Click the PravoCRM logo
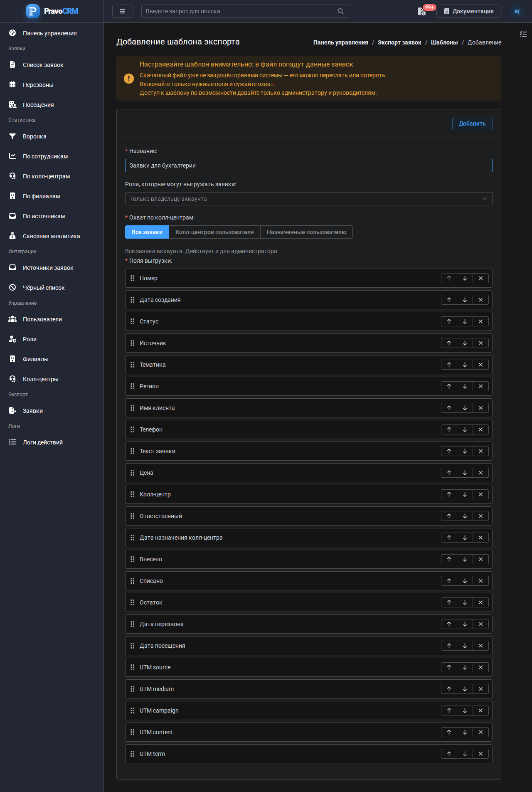The height and width of the screenshot is (792, 532). [x=52, y=11]
